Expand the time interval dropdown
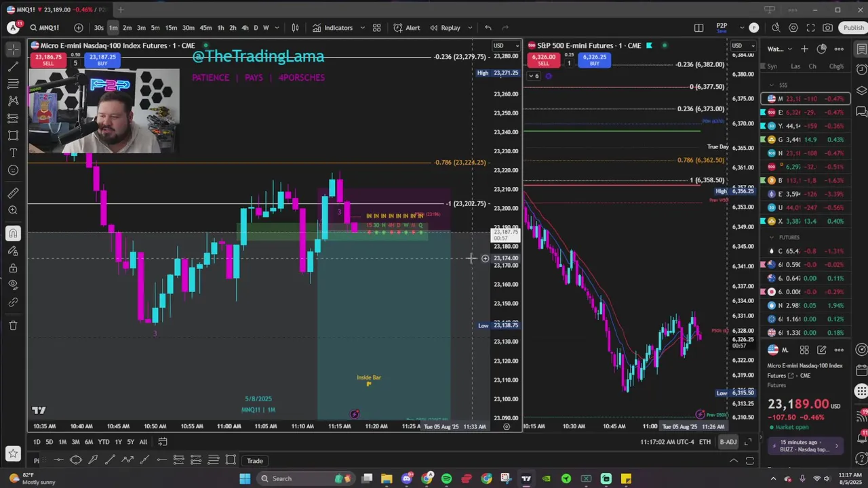This screenshot has width=868, height=488. [x=277, y=28]
